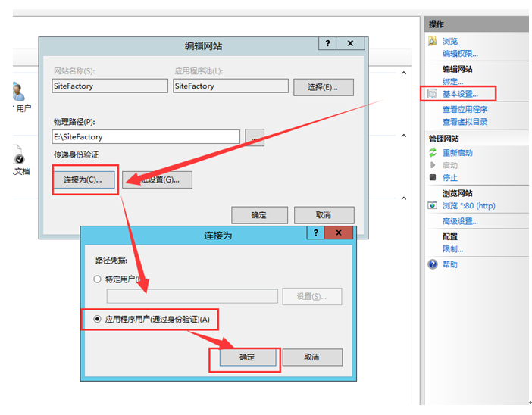Click the 浏览 explore icon in actions pane

coord(432,41)
